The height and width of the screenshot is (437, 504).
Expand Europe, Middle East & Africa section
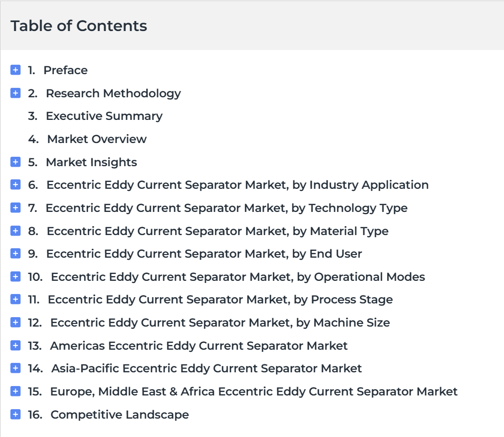click(15, 391)
